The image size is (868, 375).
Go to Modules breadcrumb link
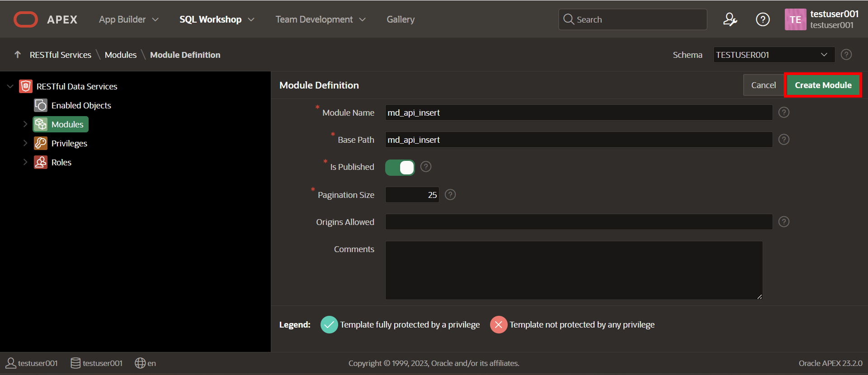pyautogui.click(x=121, y=55)
